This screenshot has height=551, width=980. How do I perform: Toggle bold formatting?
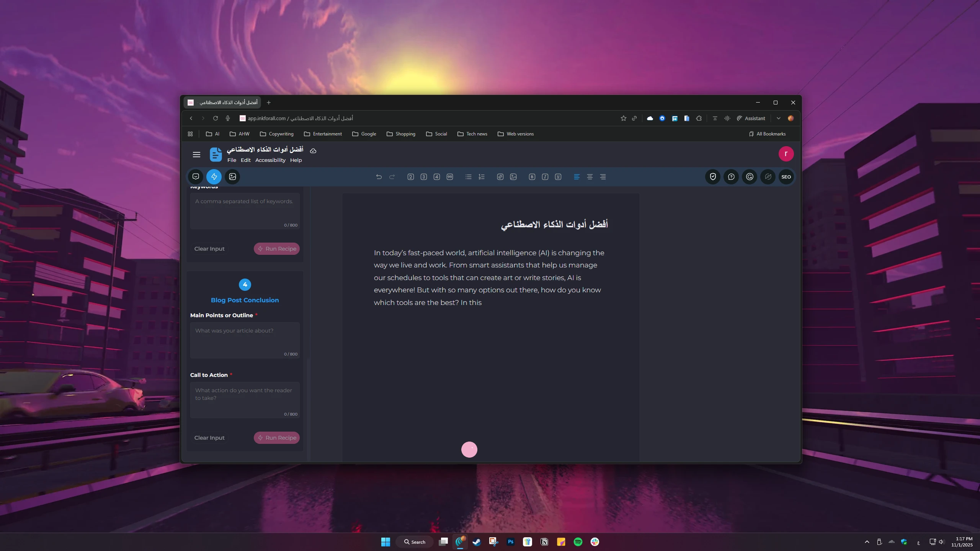(x=532, y=177)
